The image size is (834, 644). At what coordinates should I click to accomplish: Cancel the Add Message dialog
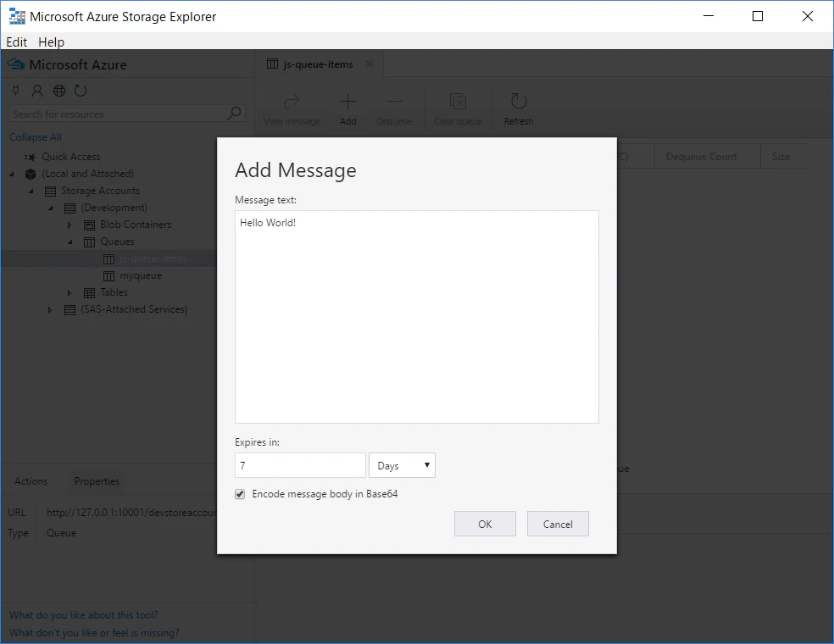[x=558, y=524]
